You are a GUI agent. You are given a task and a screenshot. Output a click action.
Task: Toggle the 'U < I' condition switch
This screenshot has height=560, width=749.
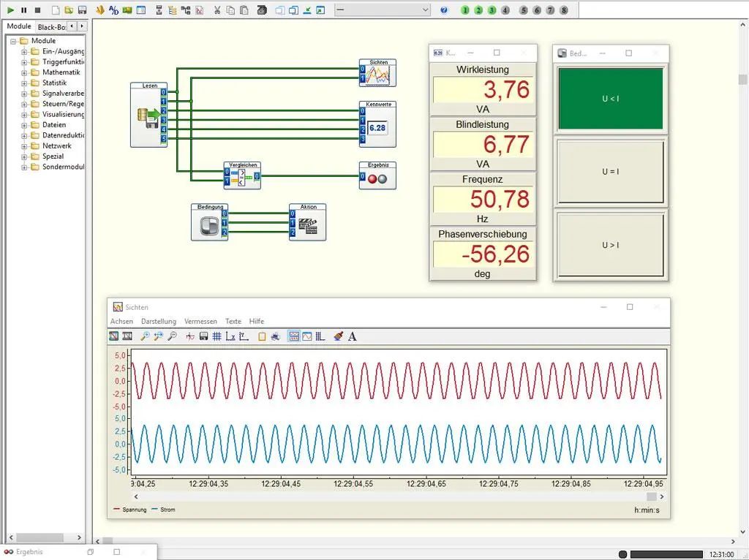[611, 99]
